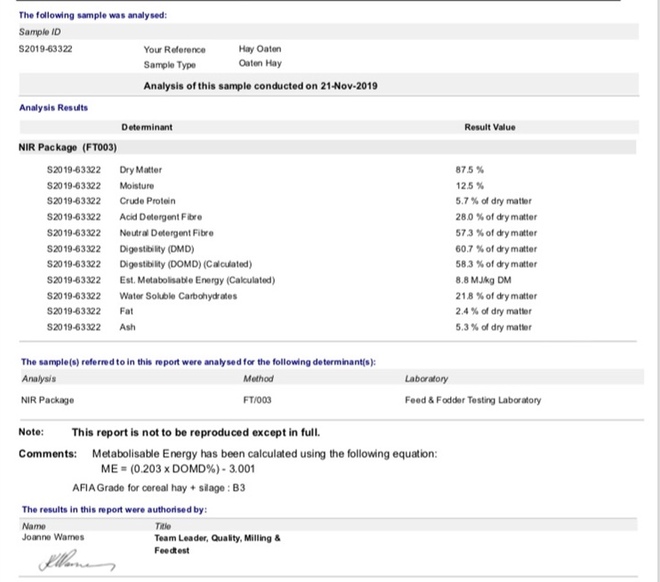Click the Neutral Detergent Fibre label

click(x=163, y=232)
